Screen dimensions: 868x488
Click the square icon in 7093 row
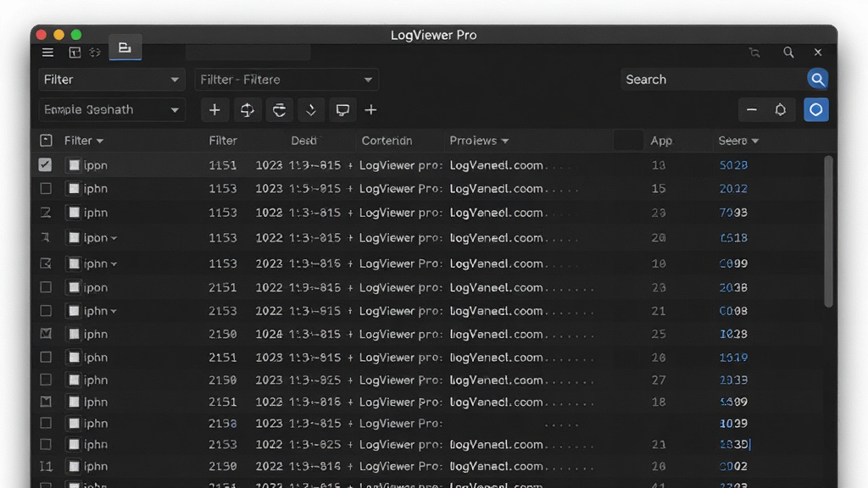[x=74, y=213]
